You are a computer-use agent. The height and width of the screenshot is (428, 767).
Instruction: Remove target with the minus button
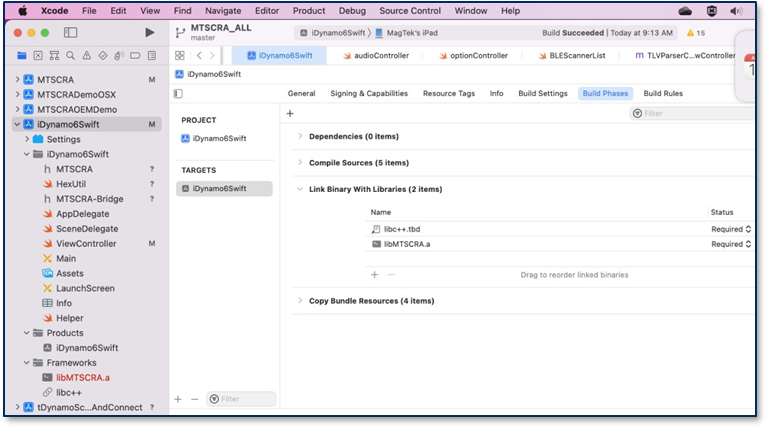195,399
